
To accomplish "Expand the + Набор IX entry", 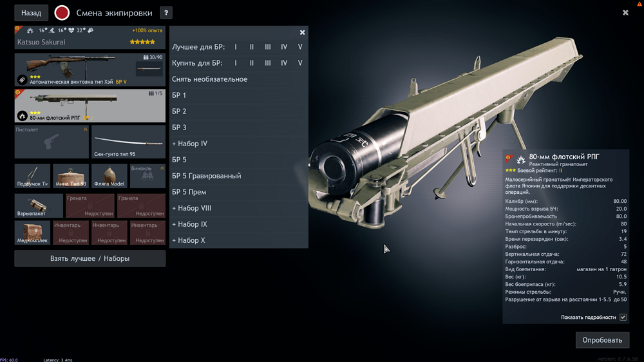I will (239, 224).
